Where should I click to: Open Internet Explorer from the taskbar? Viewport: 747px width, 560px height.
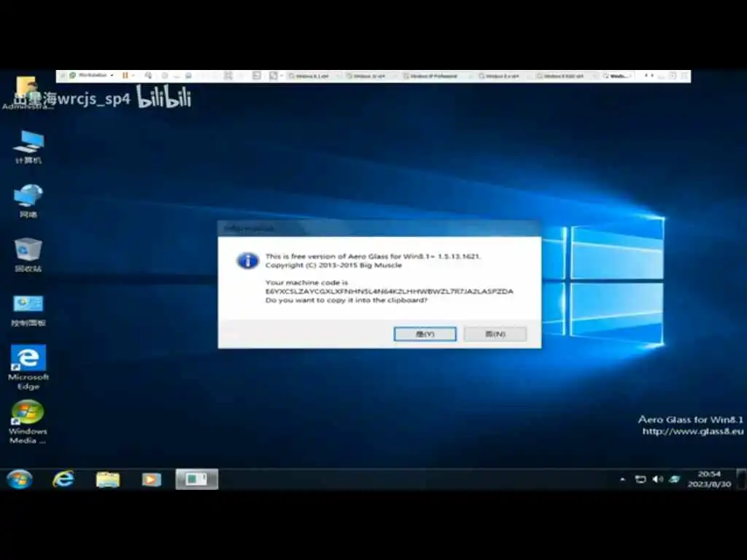pos(63,479)
